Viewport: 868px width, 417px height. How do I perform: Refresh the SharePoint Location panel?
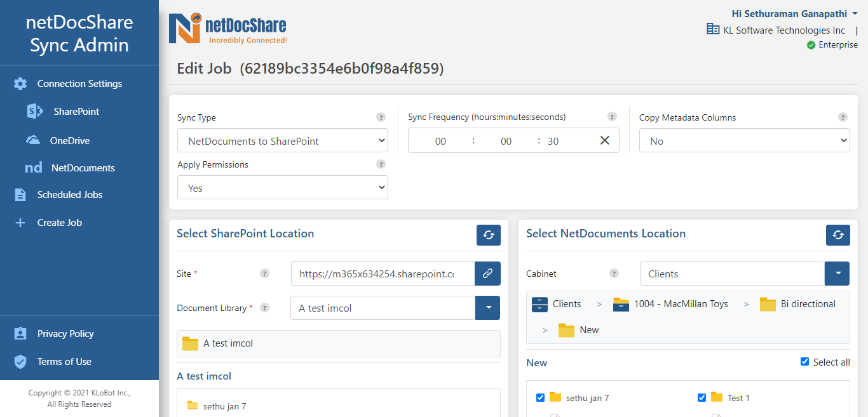(489, 235)
